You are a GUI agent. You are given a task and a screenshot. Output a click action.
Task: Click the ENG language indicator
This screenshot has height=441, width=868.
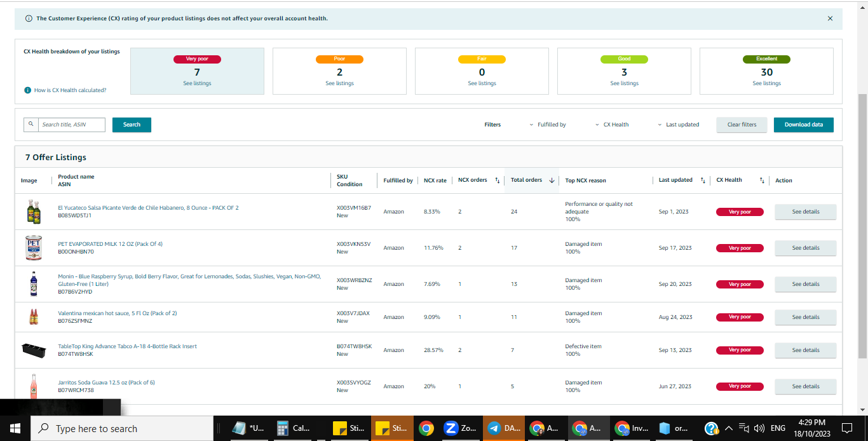pos(778,428)
